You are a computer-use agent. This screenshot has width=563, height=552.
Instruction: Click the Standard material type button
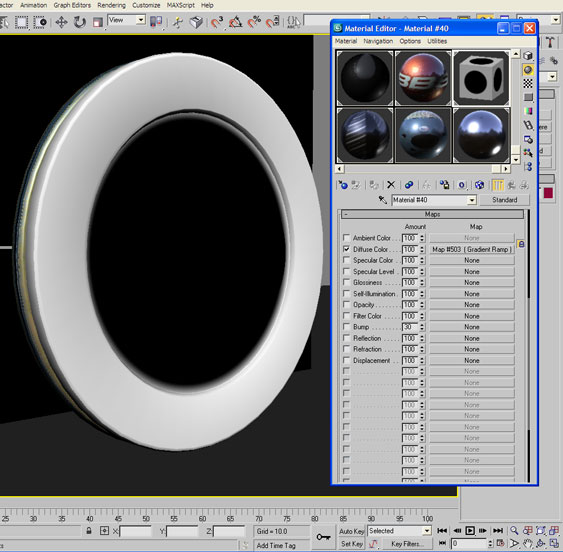coord(504,200)
